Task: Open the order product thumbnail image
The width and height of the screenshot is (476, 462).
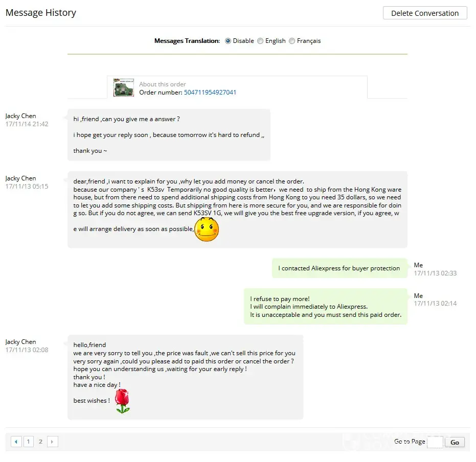Action: 124,88
